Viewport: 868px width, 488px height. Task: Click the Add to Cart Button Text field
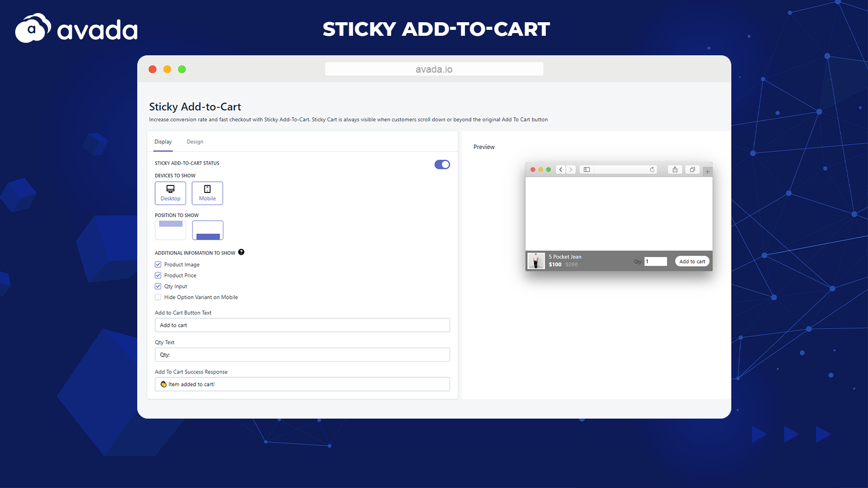coord(302,325)
